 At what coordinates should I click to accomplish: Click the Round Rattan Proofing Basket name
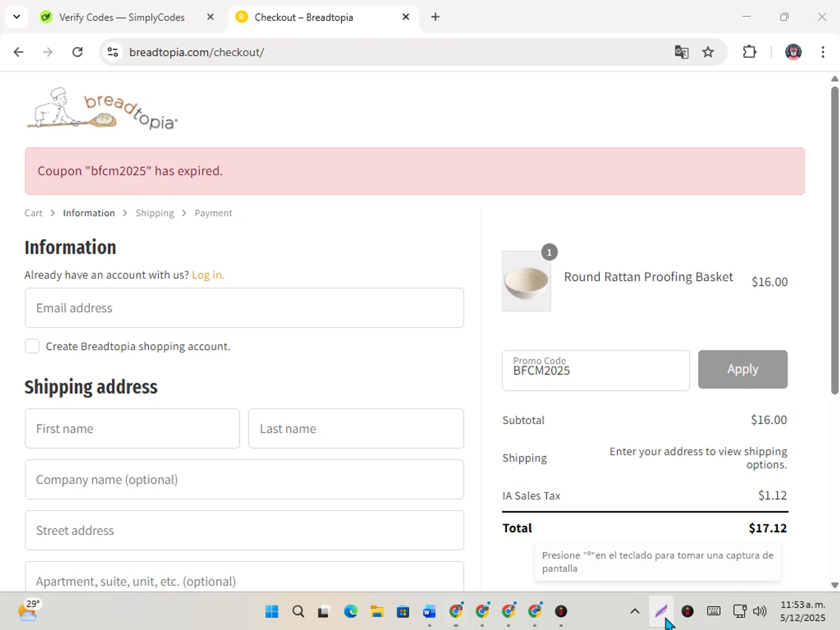coord(648,277)
